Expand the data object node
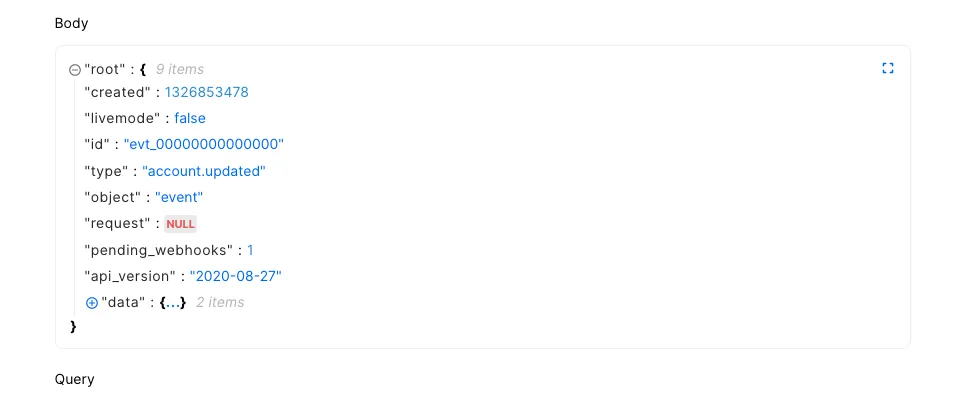 (92, 303)
